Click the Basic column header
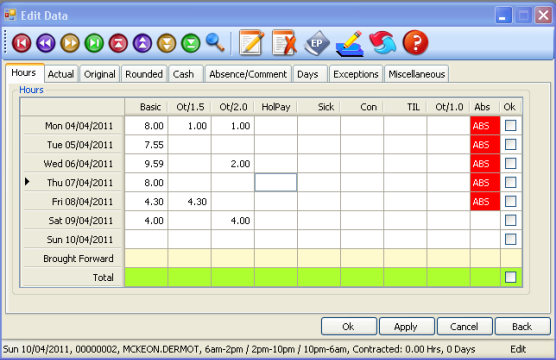 146,107
